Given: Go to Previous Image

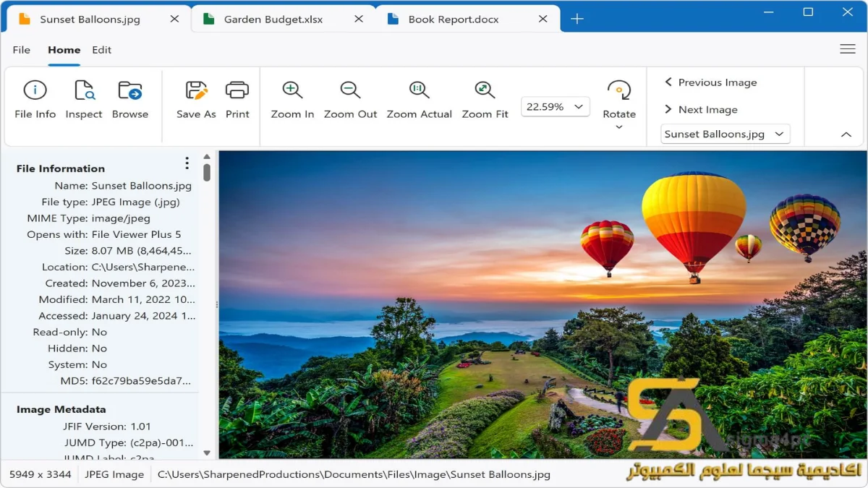Looking at the screenshot, I should 710,82.
